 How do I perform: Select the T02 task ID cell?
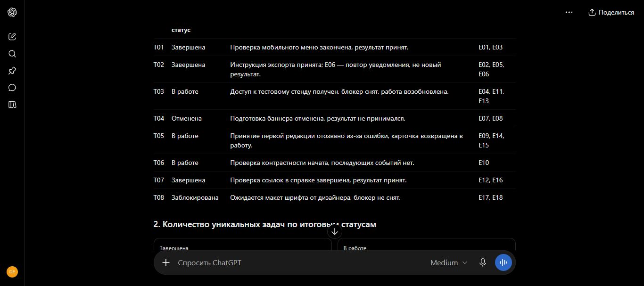(x=159, y=65)
